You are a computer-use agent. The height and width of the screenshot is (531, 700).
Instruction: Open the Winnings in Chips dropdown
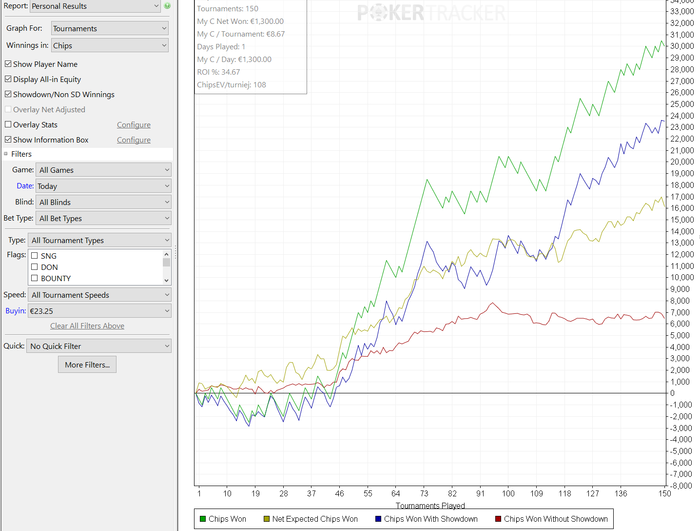point(109,45)
